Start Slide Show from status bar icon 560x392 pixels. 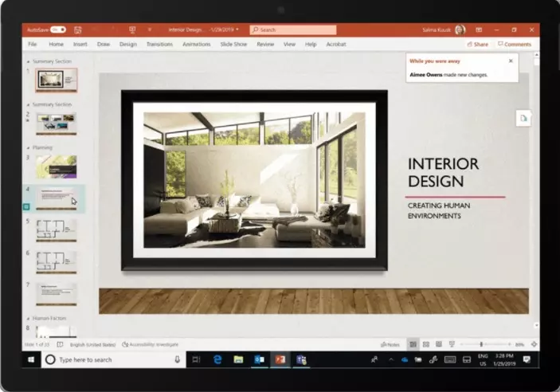tap(452, 344)
